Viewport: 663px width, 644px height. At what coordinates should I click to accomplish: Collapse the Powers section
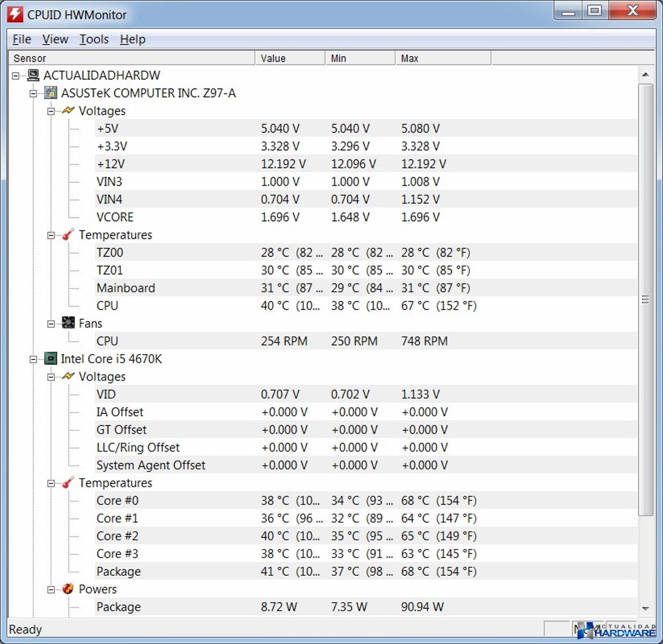tap(51, 589)
